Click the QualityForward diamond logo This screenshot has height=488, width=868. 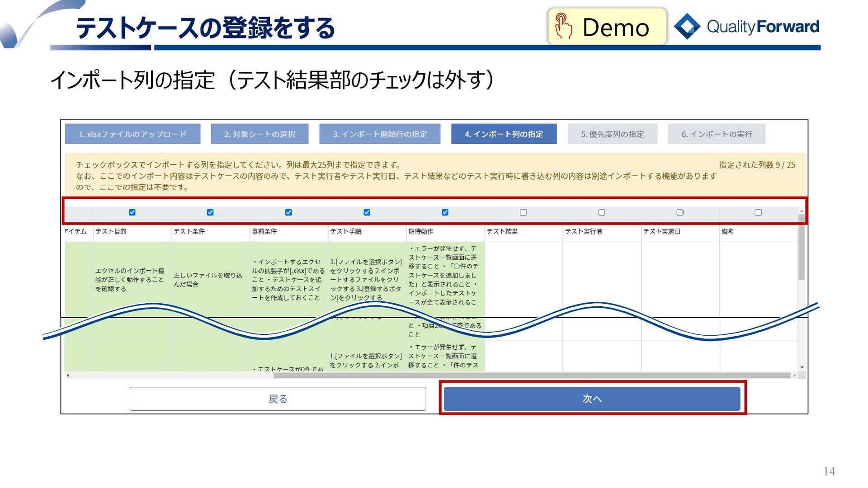(x=687, y=26)
